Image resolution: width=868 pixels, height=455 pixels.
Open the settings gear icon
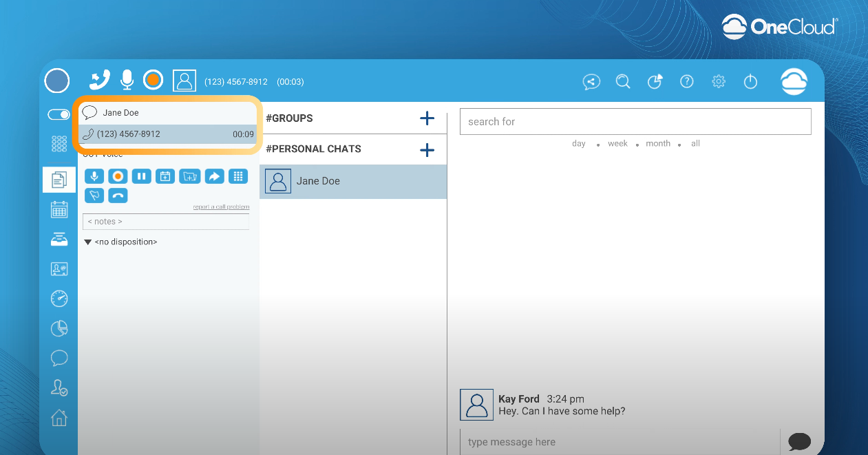tap(719, 81)
